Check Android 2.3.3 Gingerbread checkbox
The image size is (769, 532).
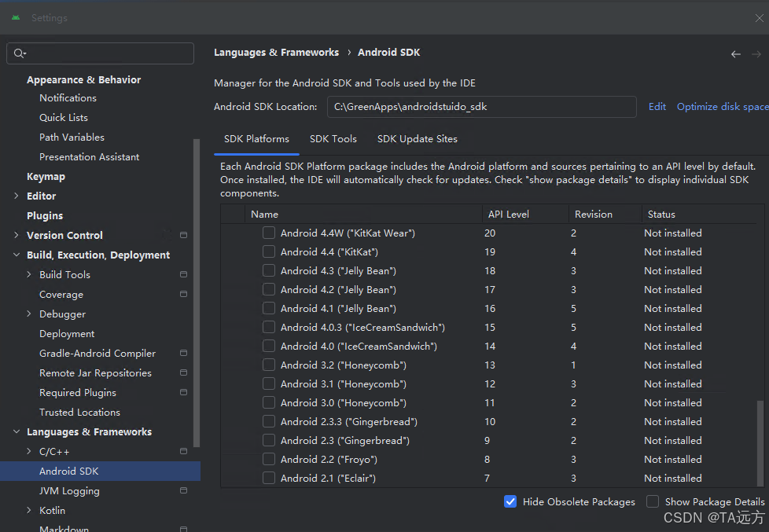(269, 422)
